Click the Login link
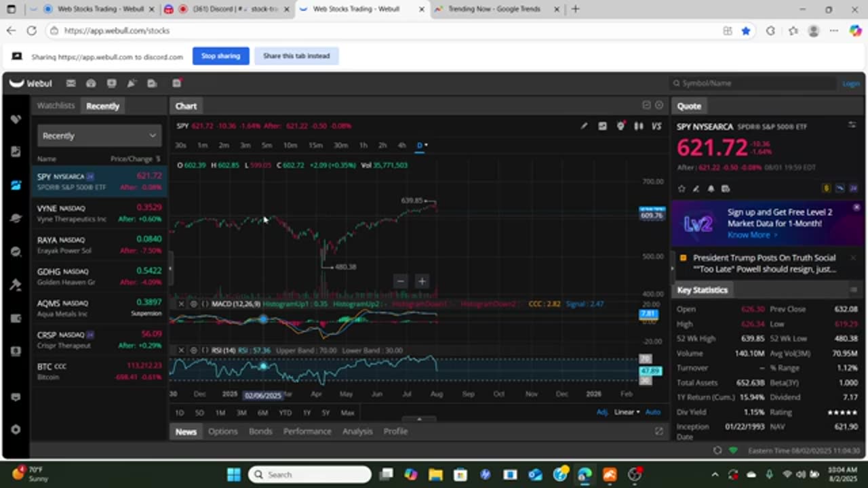The height and width of the screenshot is (488, 868). [850, 83]
